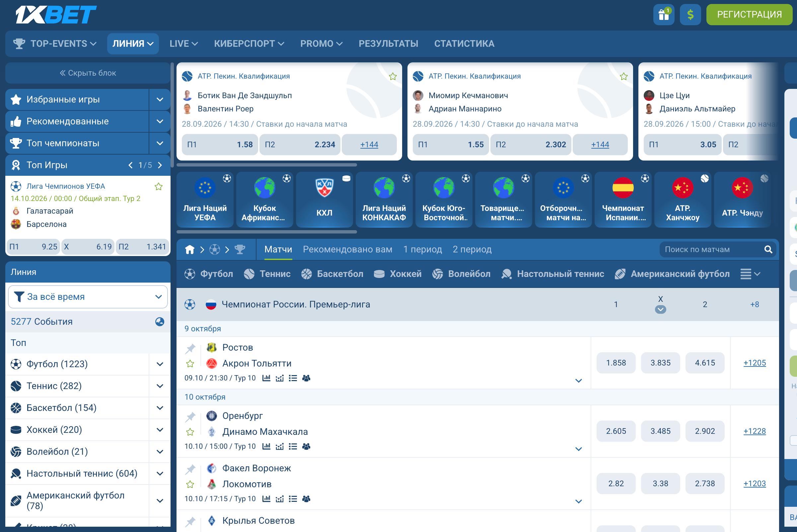
Task: Open the globe icon beside 5277 События
Action: click(160, 322)
